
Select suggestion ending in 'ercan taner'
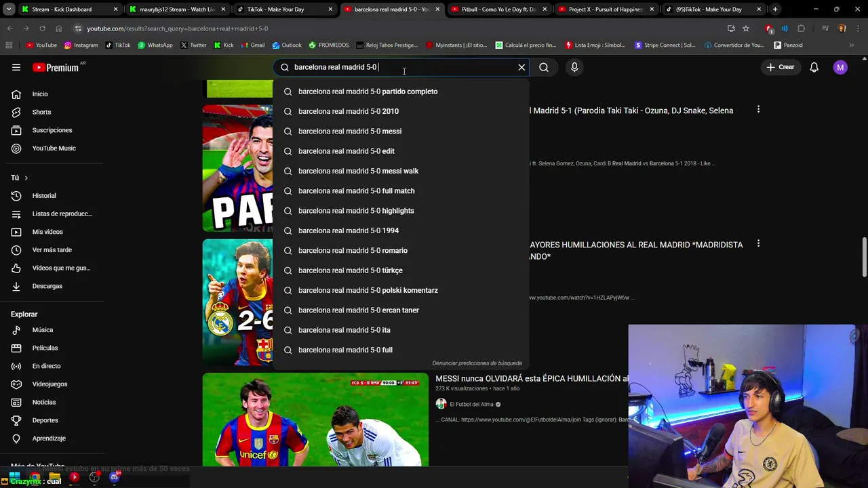point(401,310)
